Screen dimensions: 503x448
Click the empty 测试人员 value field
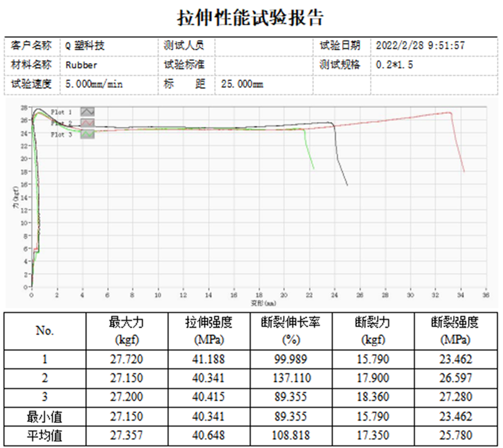pos(264,46)
